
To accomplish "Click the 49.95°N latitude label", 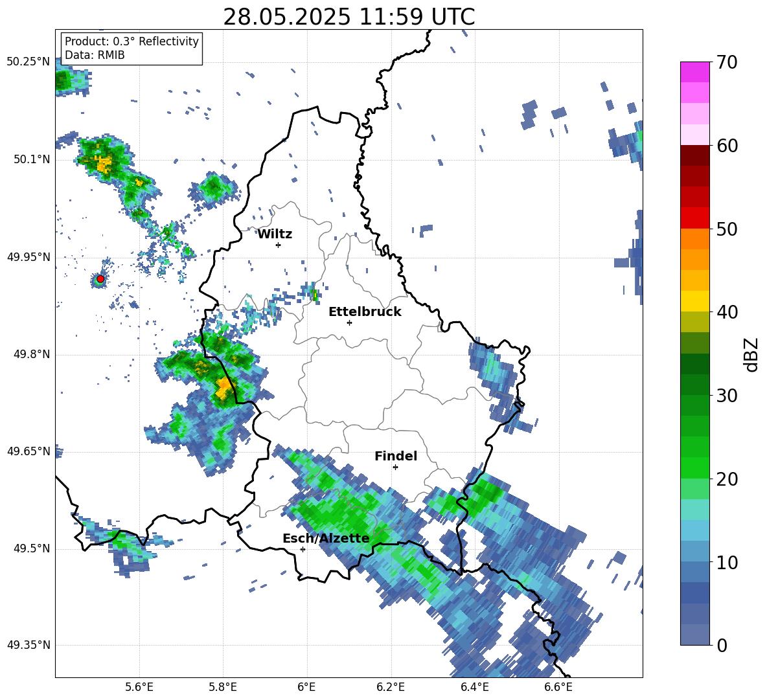I will coord(29,256).
